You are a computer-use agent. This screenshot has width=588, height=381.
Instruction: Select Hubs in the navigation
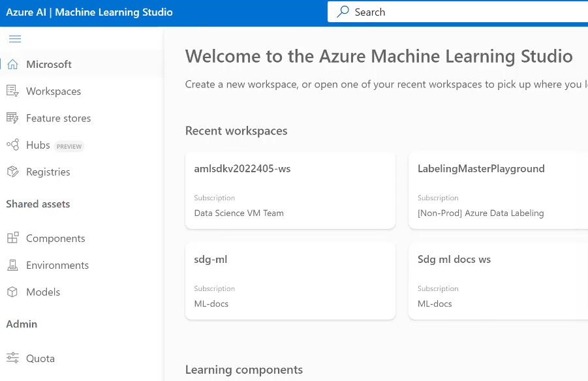click(82, 145)
